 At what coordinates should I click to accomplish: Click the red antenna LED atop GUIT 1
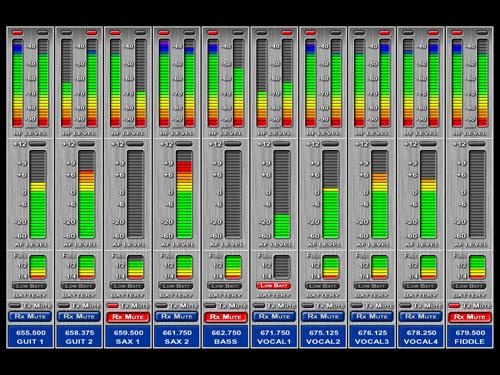click(x=17, y=33)
